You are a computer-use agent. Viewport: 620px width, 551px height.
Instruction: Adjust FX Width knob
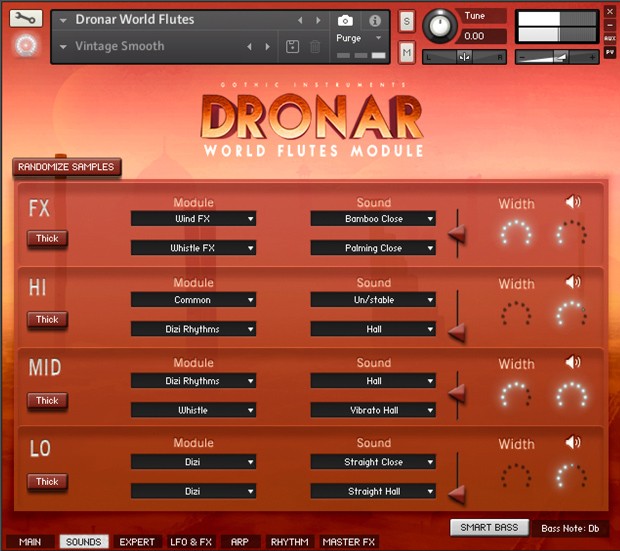click(516, 233)
